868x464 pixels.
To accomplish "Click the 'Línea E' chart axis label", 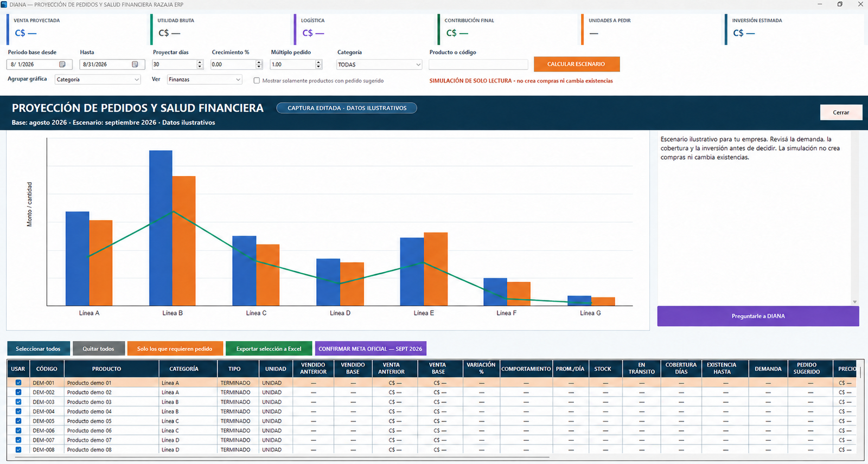I will [x=424, y=313].
